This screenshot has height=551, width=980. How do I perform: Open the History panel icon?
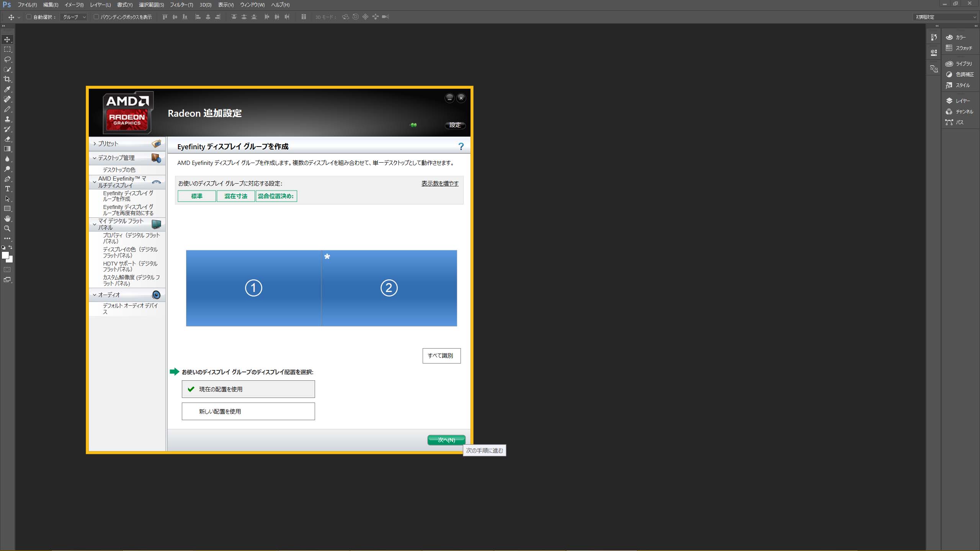934,37
